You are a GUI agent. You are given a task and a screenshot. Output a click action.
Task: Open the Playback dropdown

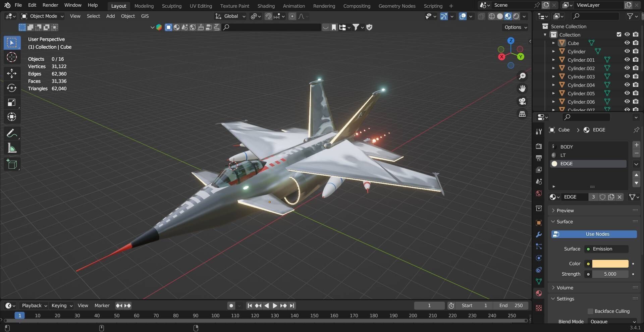tap(34, 306)
